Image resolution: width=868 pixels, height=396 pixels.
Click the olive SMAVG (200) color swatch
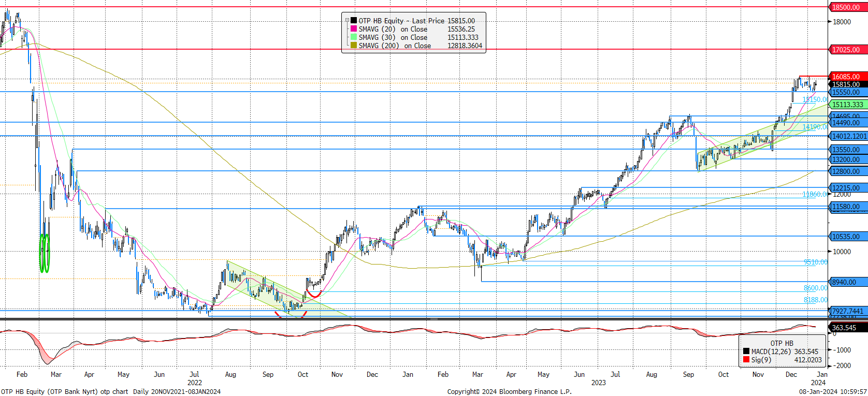point(354,46)
